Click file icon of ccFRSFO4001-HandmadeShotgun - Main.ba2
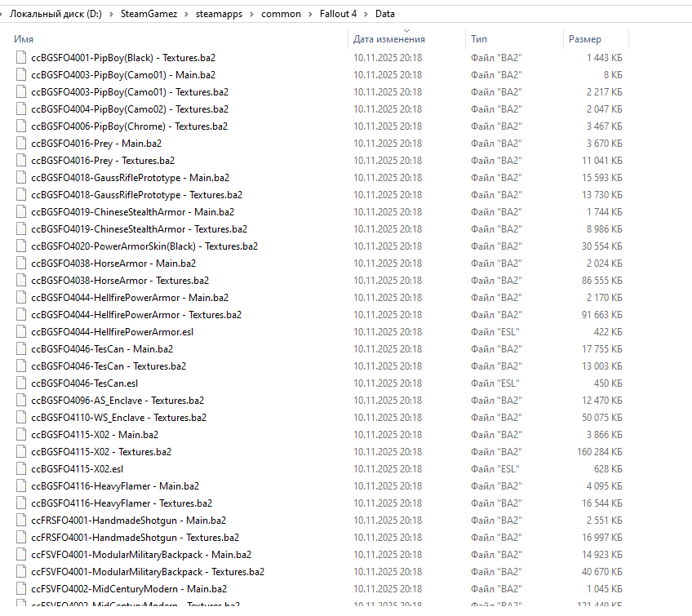Image resolution: width=692 pixels, height=616 pixels. click(x=21, y=521)
